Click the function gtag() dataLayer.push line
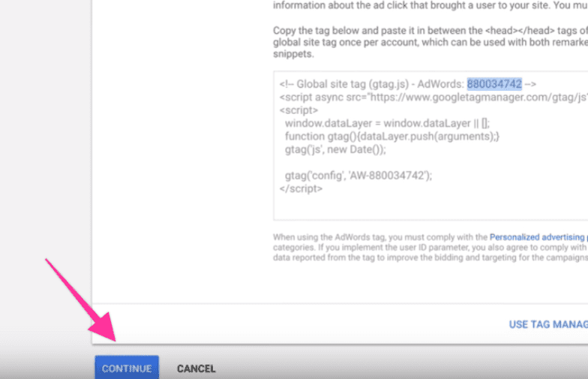Screen dimensions: 588x379 click(x=392, y=137)
